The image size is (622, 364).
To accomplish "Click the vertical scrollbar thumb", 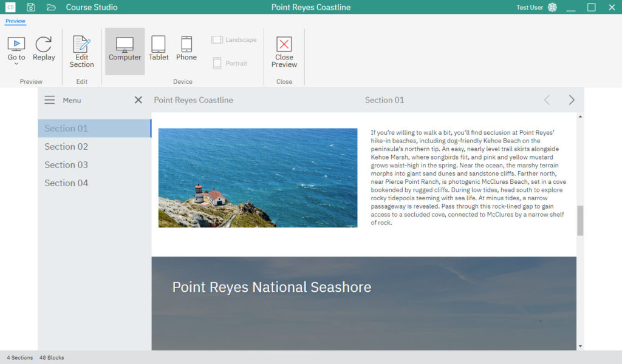I will click(x=580, y=220).
